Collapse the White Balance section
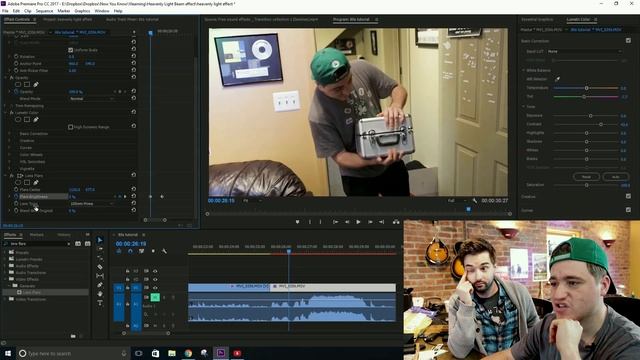This screenshot has height=360, width=640. click(x=524, y=70)
